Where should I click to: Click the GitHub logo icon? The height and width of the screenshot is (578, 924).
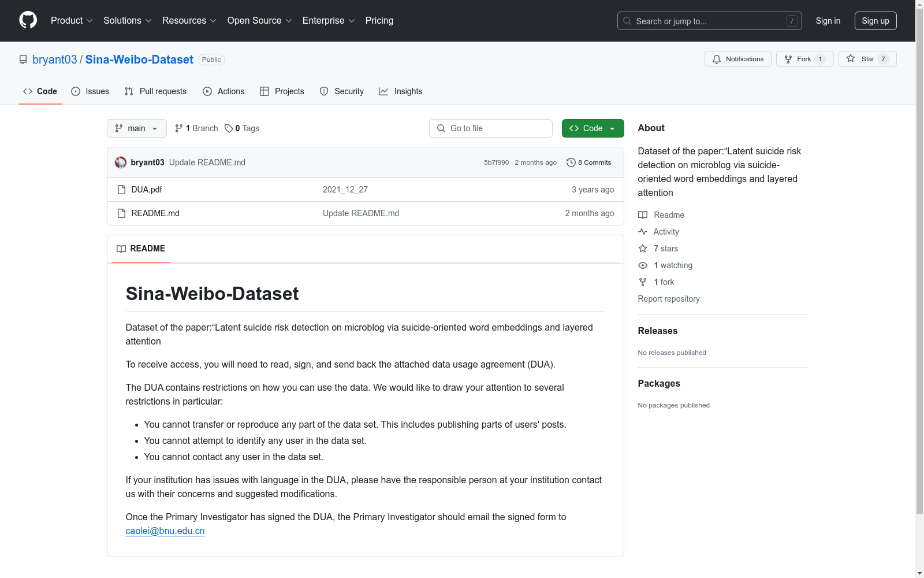pyautogui.click(x=28, y=20)
